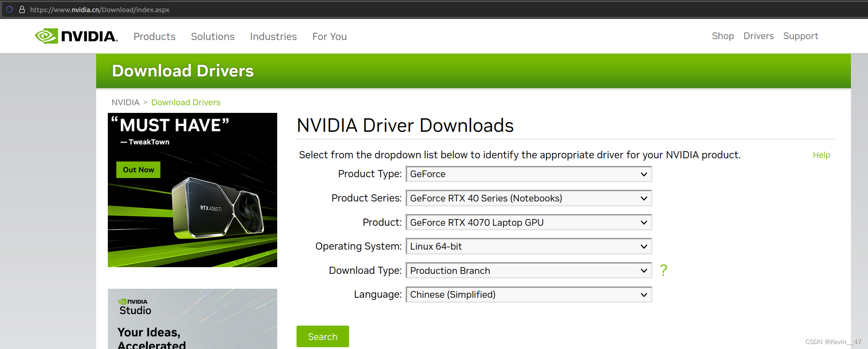The height and width of the screenshot is (349, 868).
Task: Click the green Search button
Action: tap(323, 336)
